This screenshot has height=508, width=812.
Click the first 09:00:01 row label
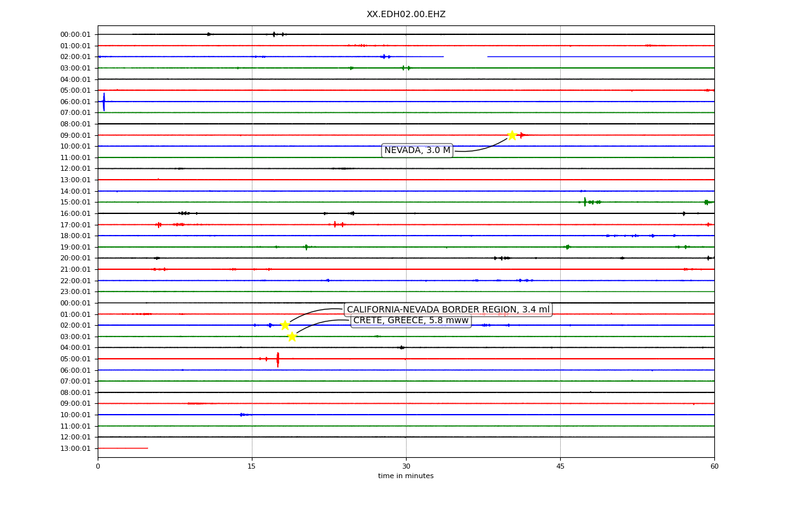[x=75, y=135]
